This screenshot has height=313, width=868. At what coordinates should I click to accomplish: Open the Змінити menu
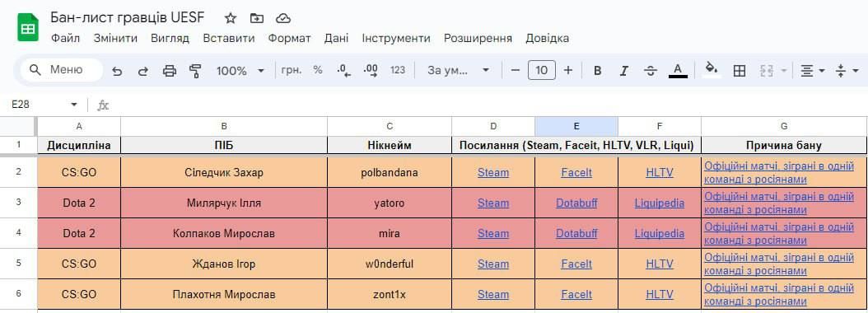(x=115, y=38)
